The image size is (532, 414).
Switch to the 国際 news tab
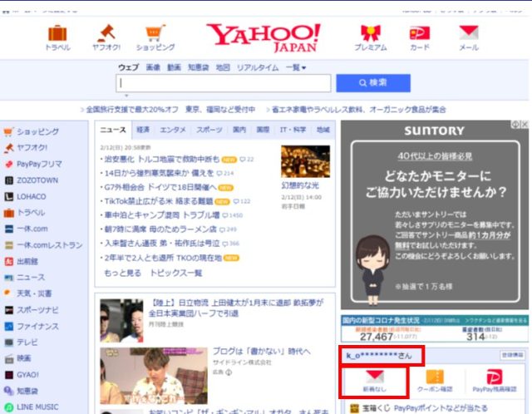(x=263, y=130)
